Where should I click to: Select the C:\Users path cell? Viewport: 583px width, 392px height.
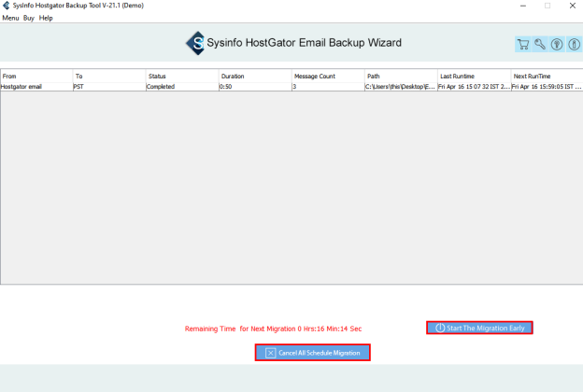point(401,87)
